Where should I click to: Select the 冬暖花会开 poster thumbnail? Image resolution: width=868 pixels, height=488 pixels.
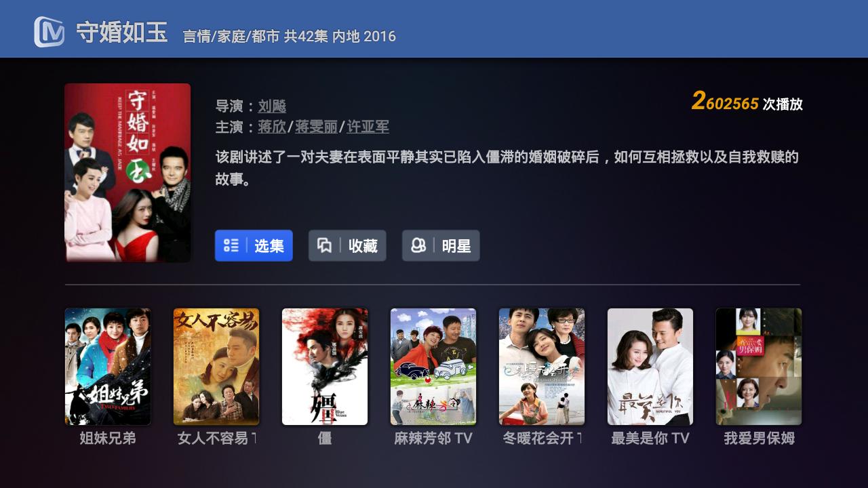pyautogui.click(x=542, y=367)
